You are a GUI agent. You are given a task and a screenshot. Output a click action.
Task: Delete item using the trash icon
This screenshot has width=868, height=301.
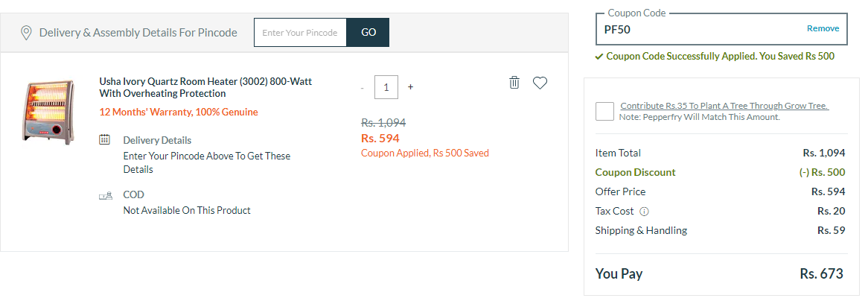[x=514, y=83]
